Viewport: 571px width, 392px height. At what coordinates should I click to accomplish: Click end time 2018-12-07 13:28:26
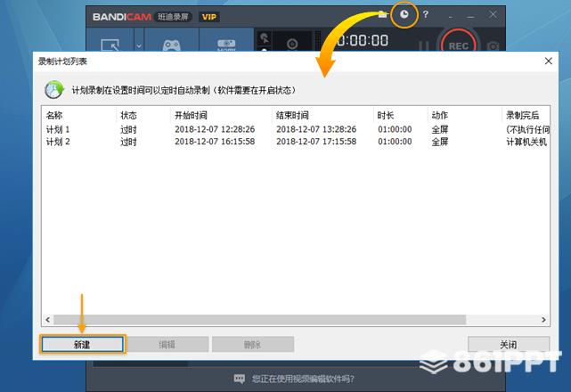(x=316, y=129)
